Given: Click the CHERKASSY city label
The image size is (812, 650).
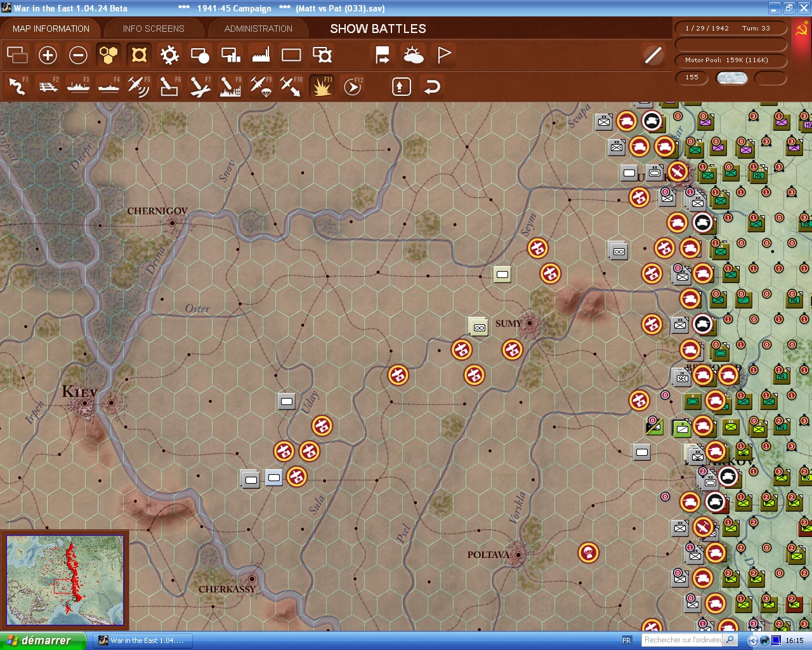Looking at the screenshot, I should 227,589.
